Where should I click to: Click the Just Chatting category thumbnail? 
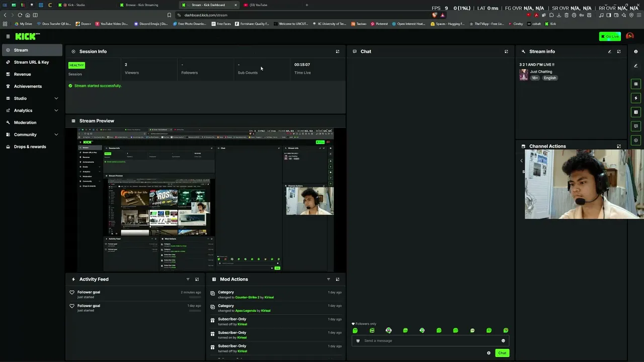[x=524, y=75]
